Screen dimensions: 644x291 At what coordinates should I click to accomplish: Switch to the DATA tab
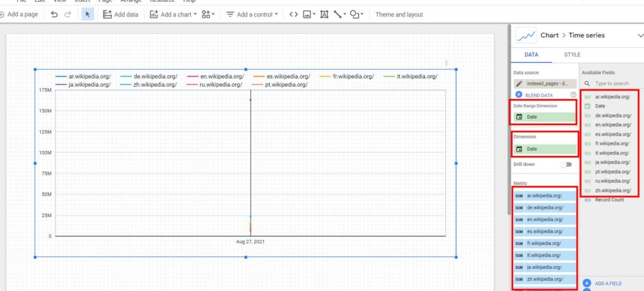[x=531, y=55]
